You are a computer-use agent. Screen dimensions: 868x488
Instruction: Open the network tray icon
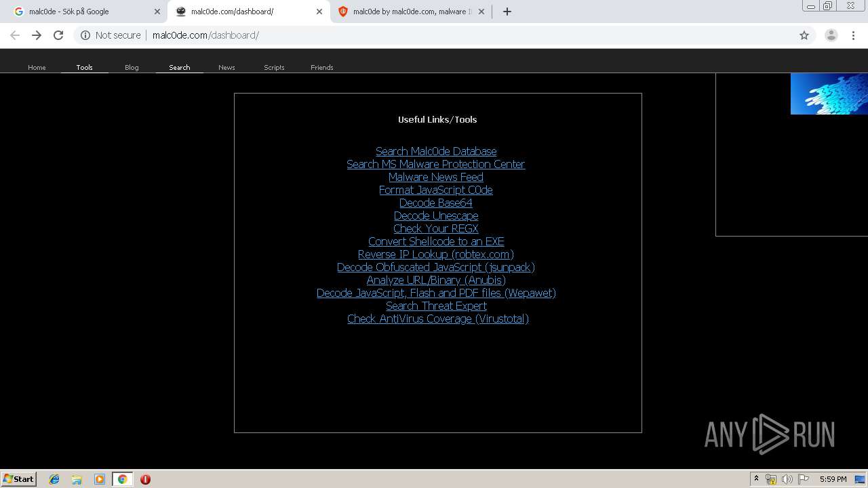click(x=771, y=479)
